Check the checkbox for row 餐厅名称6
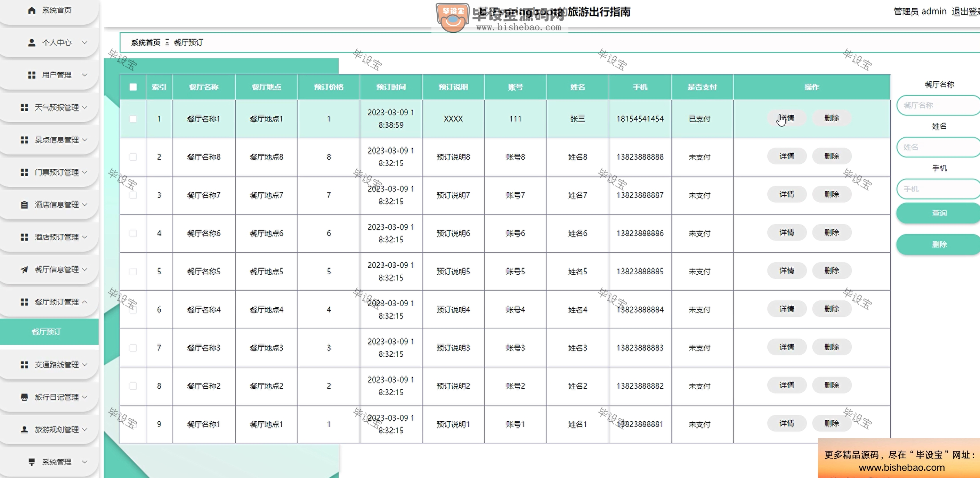 pyautogui.click(x=133, y=233)
